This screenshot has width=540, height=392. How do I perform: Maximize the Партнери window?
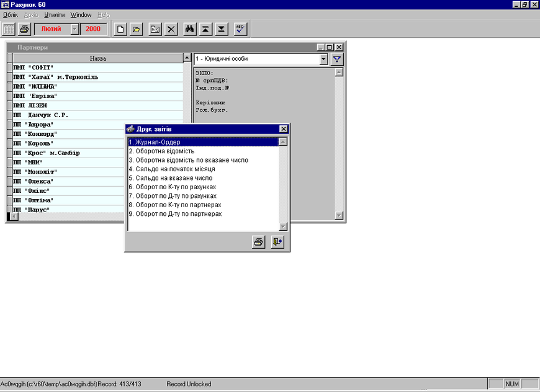point(329,47)
